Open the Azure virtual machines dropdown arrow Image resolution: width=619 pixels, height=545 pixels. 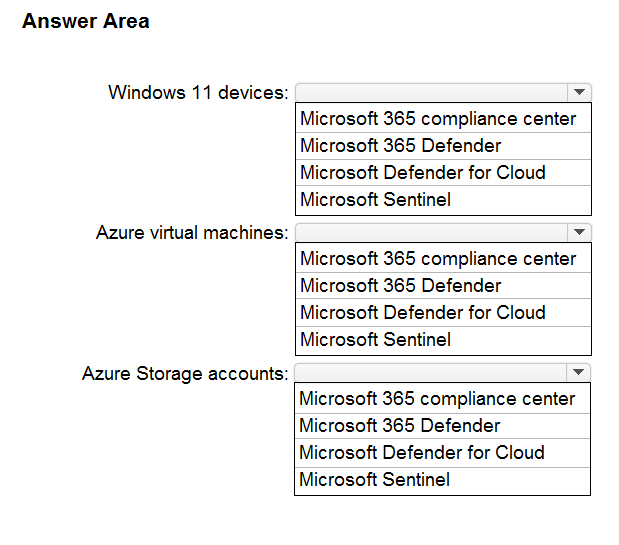tap(579, 232)
